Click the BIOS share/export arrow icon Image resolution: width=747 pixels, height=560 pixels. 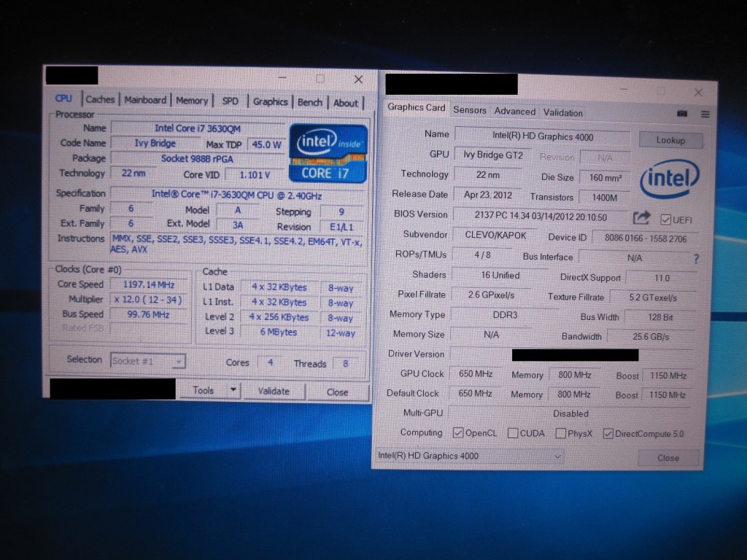point(641,218)
